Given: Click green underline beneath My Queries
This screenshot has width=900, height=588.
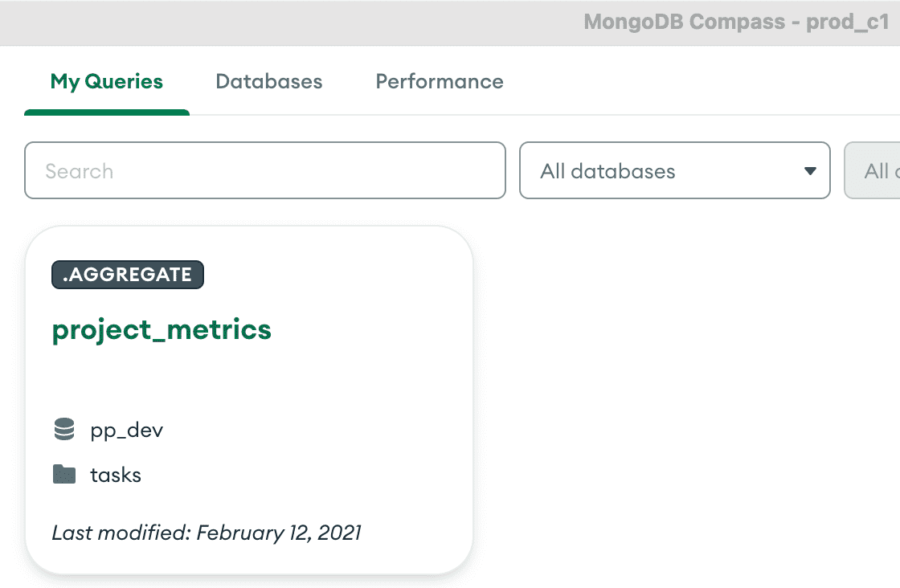Looking at the screenshot, I should 107,112.
